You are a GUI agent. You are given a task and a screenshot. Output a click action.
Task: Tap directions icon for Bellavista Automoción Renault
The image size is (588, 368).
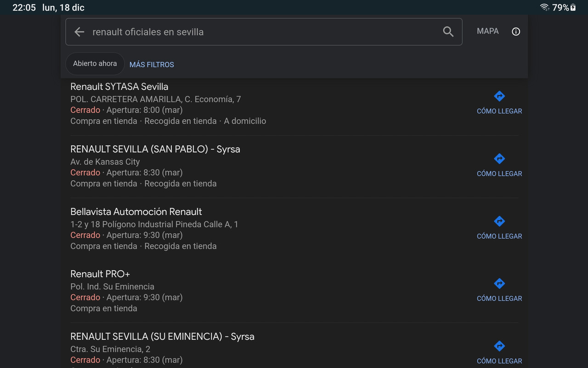pos(499,221)
